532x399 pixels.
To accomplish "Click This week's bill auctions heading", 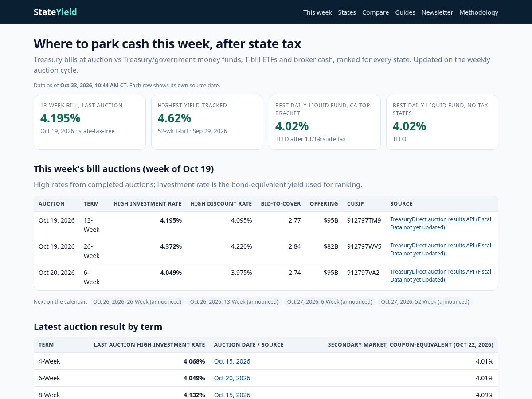I will pyautogui.click(x=124, y=169).
